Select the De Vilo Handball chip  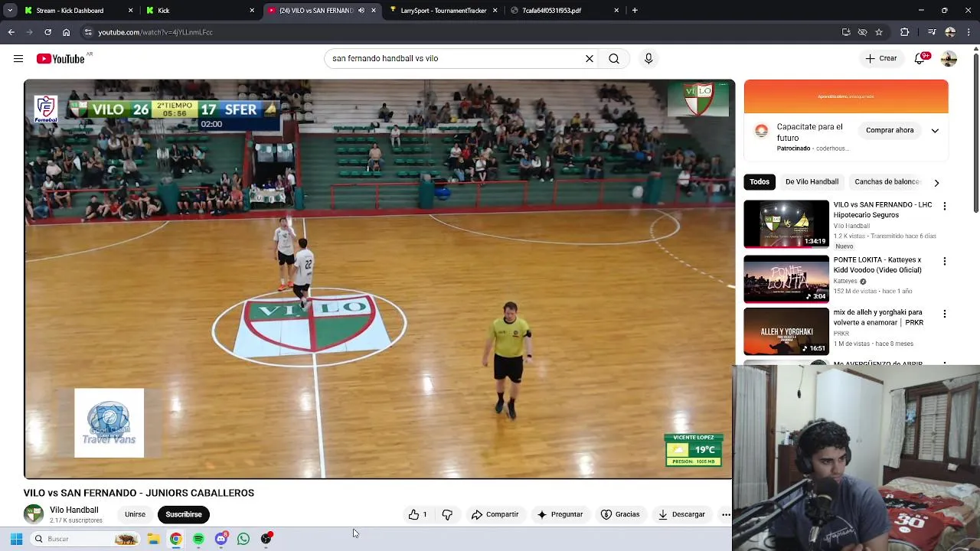click(x=812, y=181)
